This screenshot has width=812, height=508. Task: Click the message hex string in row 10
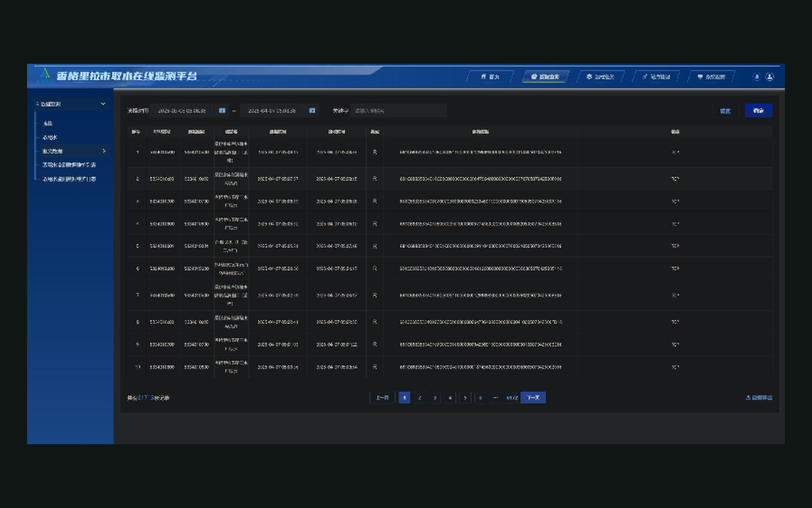[480, 367]
